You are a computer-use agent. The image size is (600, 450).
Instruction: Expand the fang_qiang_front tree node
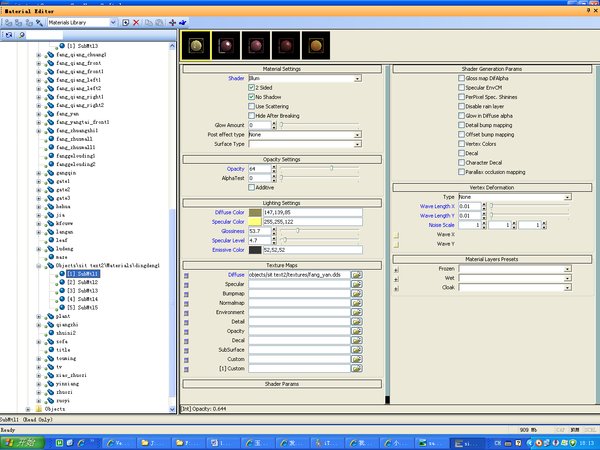(x=39, y=63)
